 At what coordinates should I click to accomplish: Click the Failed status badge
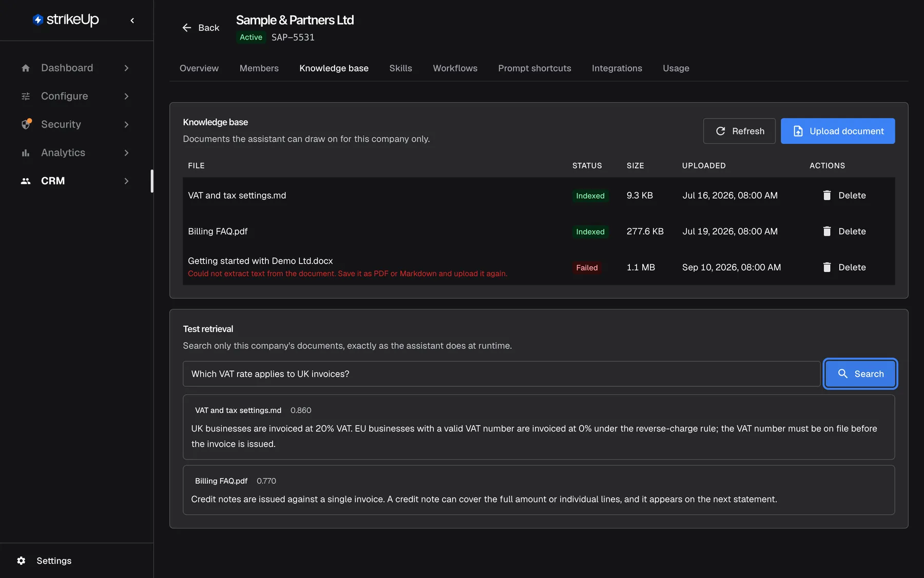coord(587,268)
